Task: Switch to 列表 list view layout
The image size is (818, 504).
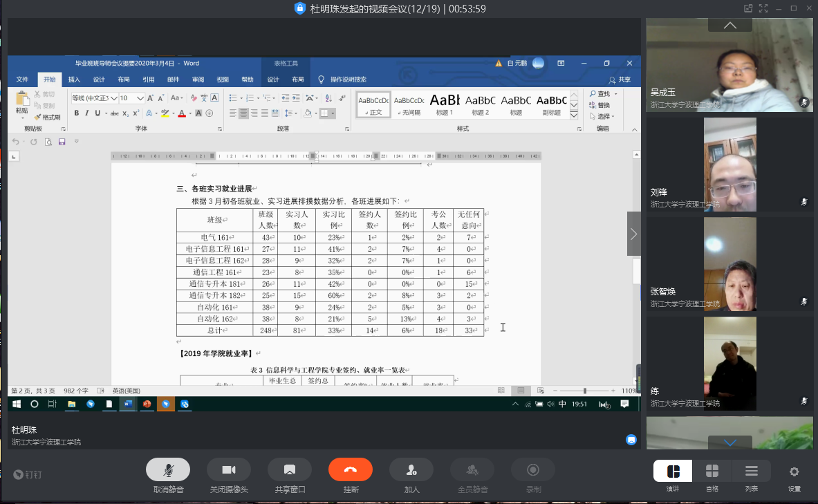Action: point(752,472)
